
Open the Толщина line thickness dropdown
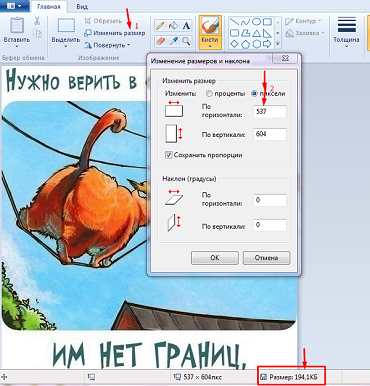coord(346,33)
